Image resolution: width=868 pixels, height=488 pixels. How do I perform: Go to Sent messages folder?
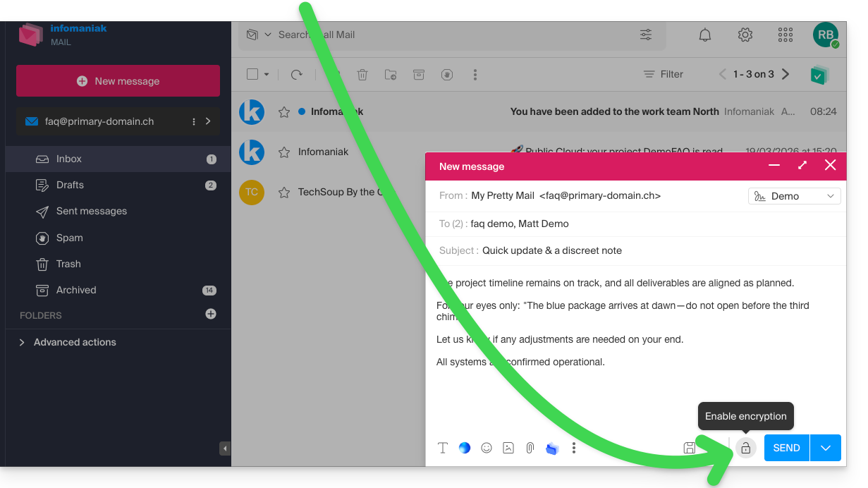click(x=92, y=211)
